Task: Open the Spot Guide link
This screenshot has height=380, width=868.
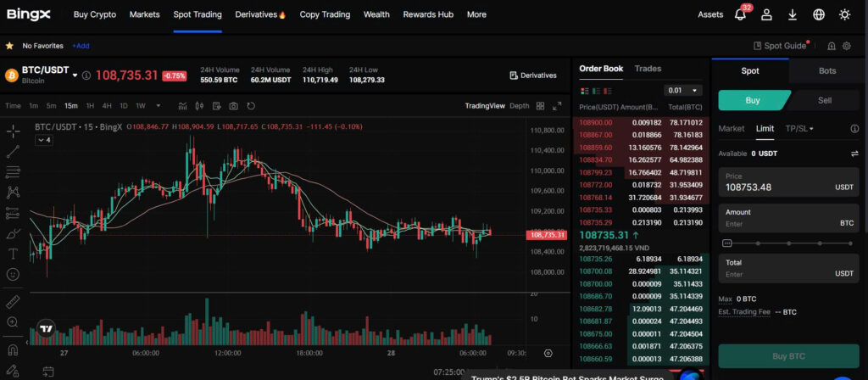Action: coord(780,46)
